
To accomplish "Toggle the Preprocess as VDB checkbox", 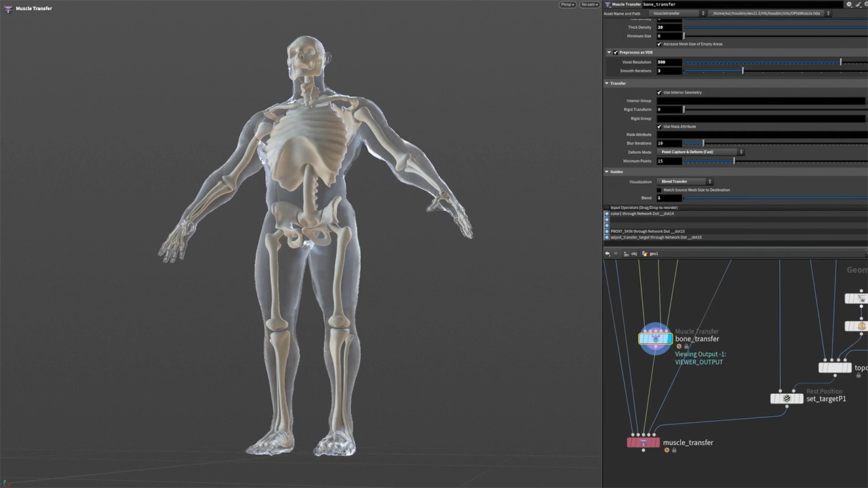I will coord(615,52).
